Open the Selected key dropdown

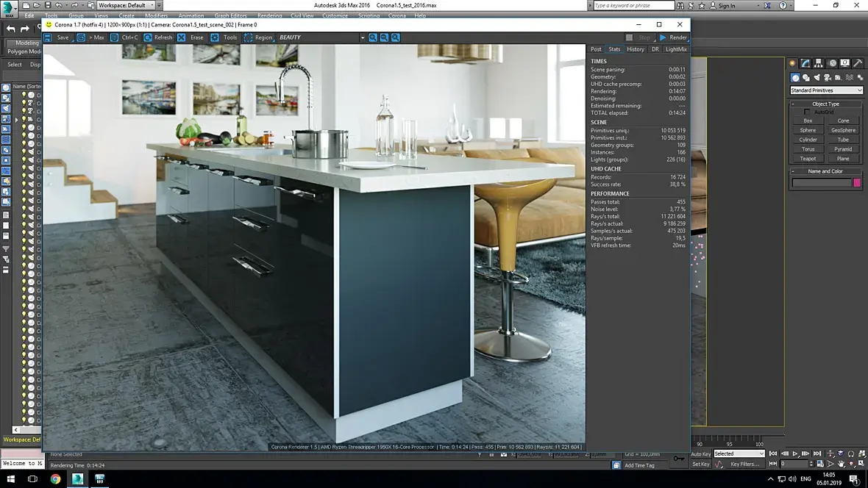(739, 453)
